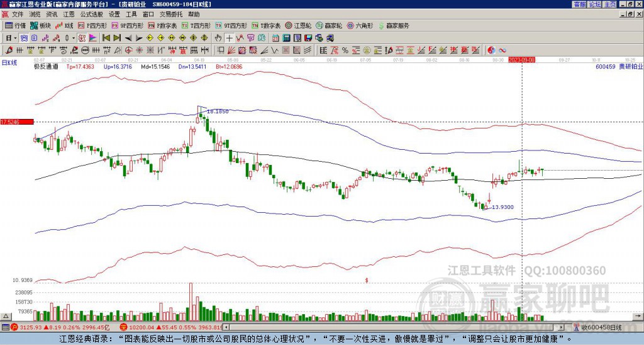This screenshot has height=345, width=644.
Task: Jump to first bar icon
Action: tap(106, 38)
